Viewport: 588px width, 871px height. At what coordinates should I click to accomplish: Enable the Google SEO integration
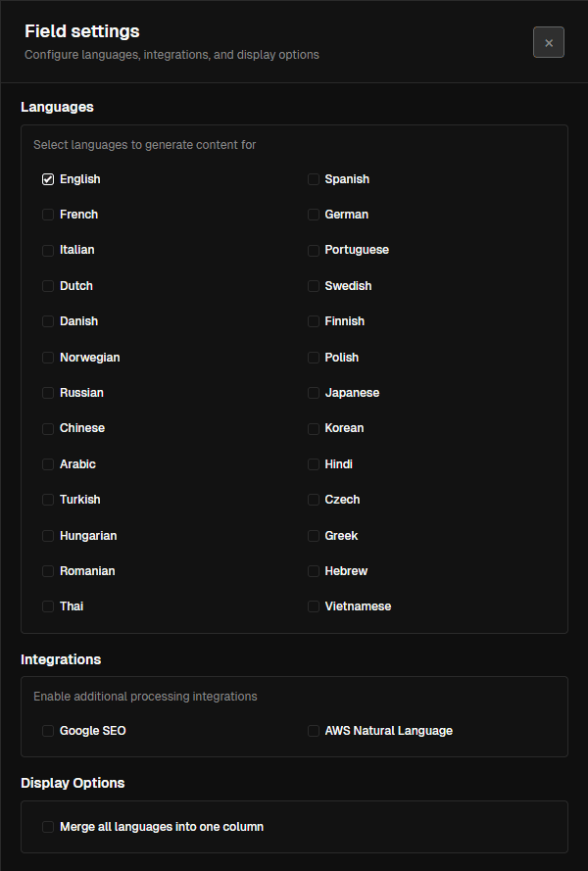point(47,730)
